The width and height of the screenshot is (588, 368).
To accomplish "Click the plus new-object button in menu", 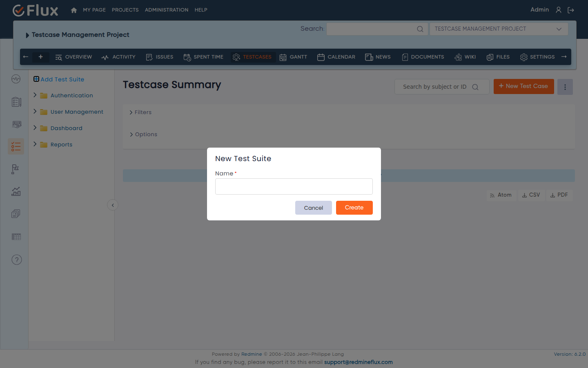I will [41, 57].
